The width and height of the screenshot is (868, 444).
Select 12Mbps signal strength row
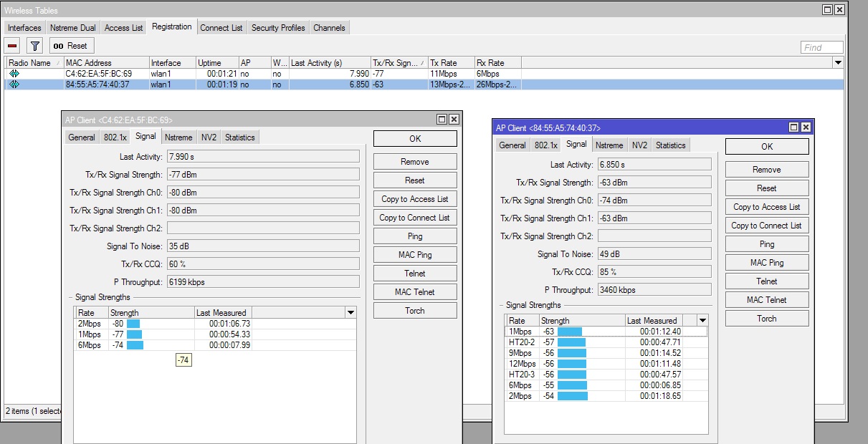[606, 364]
